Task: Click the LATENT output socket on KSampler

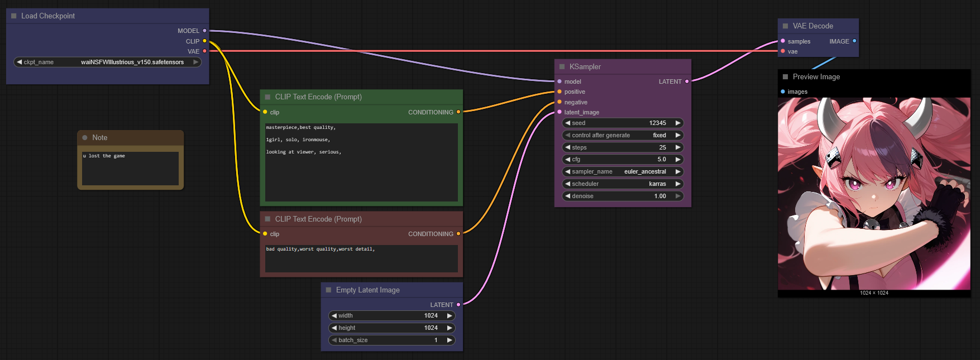Action: (687, 81)
